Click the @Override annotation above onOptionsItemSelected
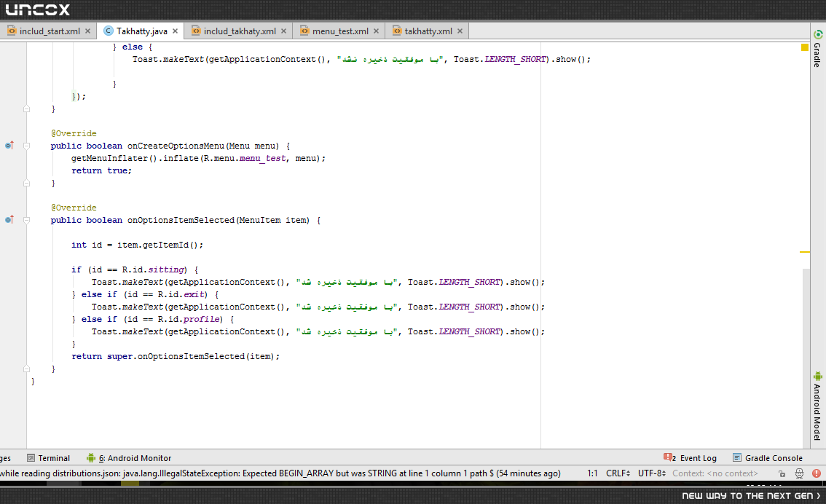Screen dimensions: 826x504 tap(74, 208)
